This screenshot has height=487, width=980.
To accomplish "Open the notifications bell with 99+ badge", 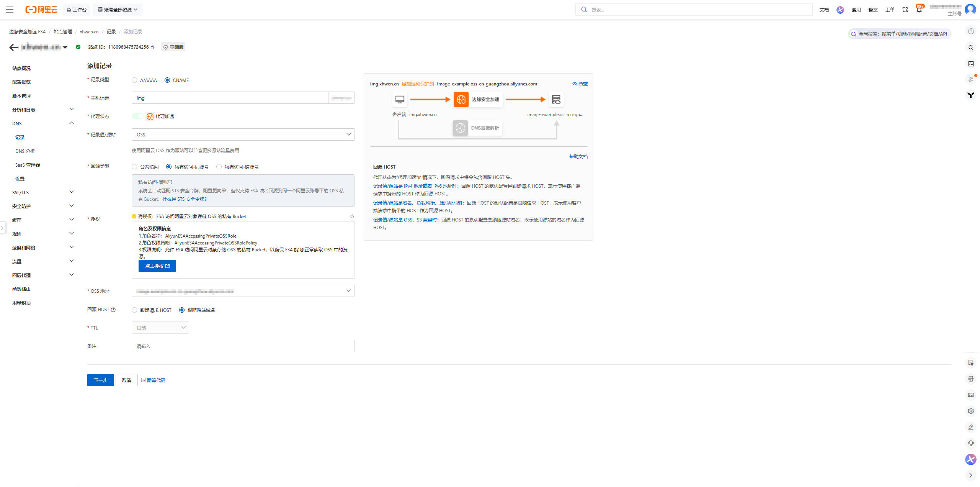I will (x=918, y=10).
